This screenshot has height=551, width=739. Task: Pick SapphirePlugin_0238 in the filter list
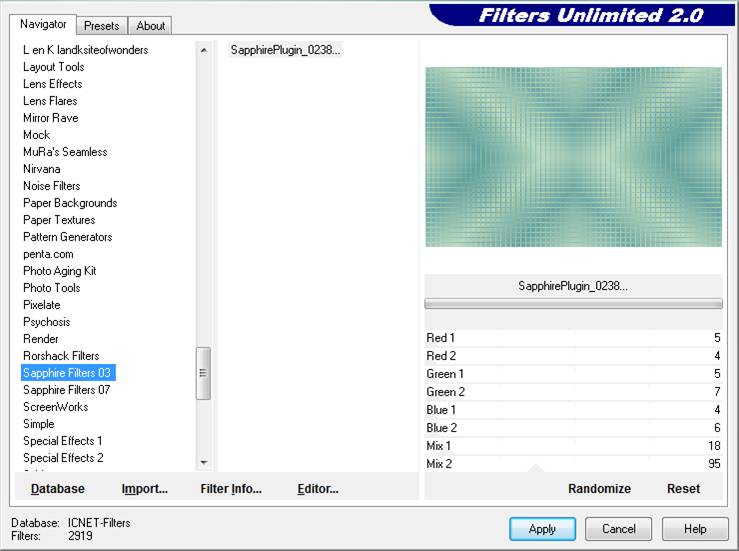tap(286, 50)
